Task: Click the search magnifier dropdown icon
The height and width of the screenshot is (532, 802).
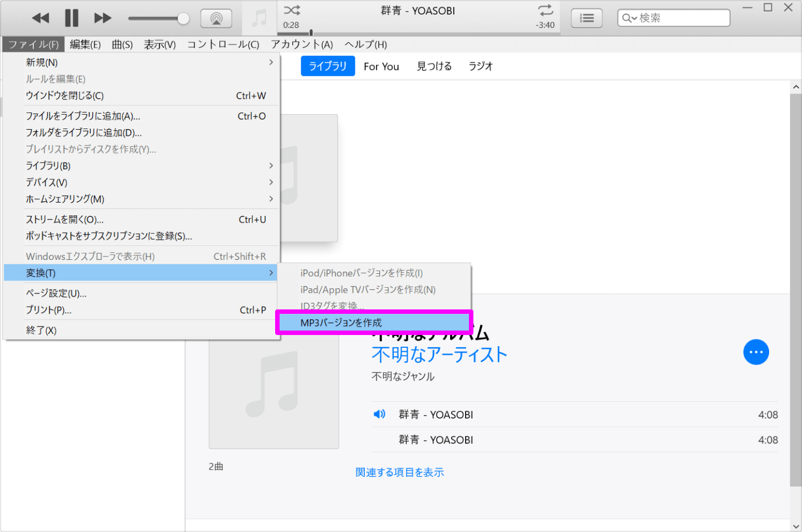Action: click(629, 18)
